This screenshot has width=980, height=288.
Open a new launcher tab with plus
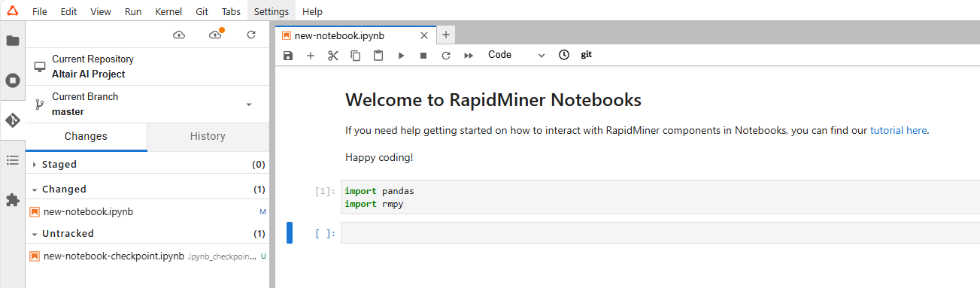point(445,35)
